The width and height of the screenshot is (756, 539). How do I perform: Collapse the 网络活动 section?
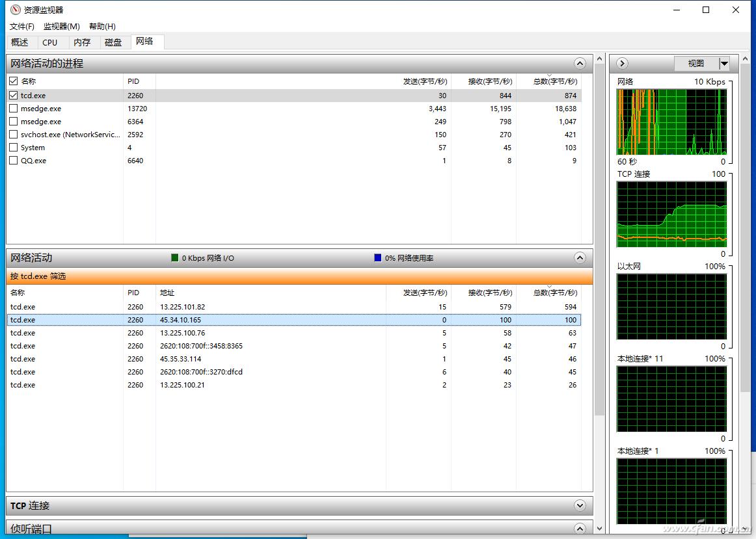pos(580,258)
